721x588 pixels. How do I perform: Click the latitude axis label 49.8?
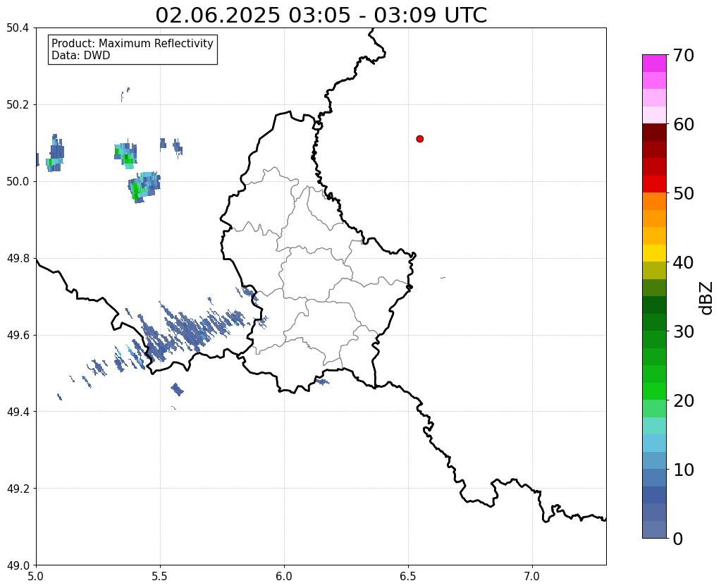tap(18, 259)
